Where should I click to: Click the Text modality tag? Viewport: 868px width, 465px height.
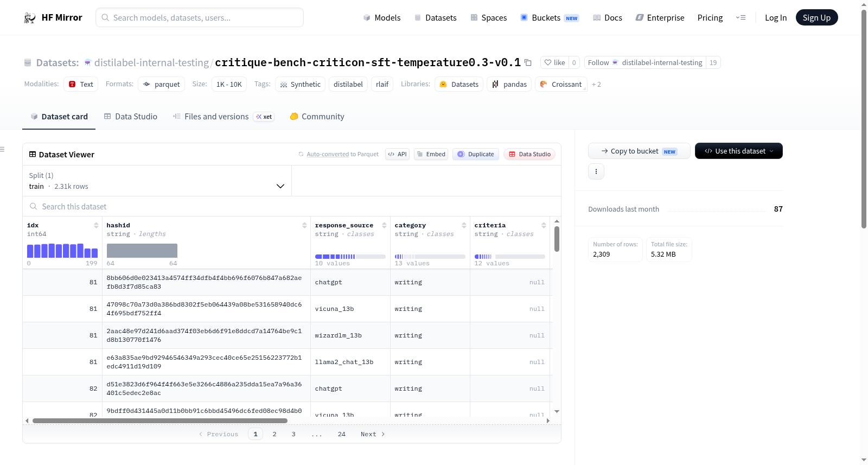(81, 84)
